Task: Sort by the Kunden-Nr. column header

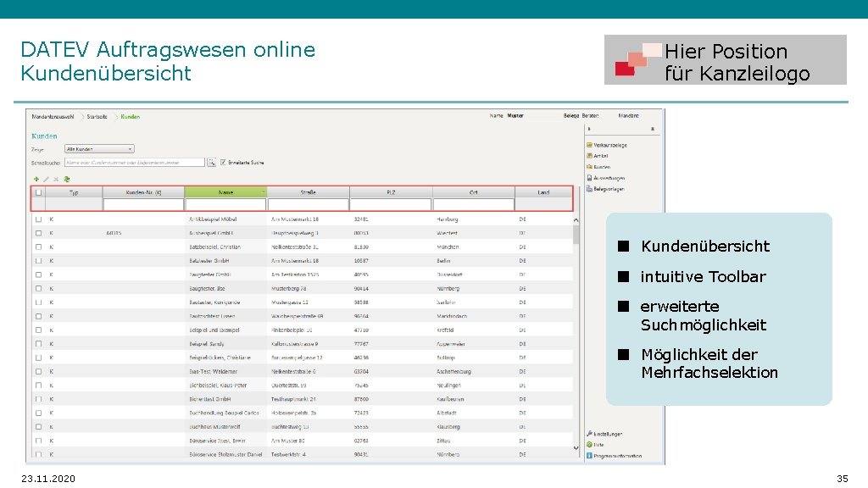Action: 143,192
